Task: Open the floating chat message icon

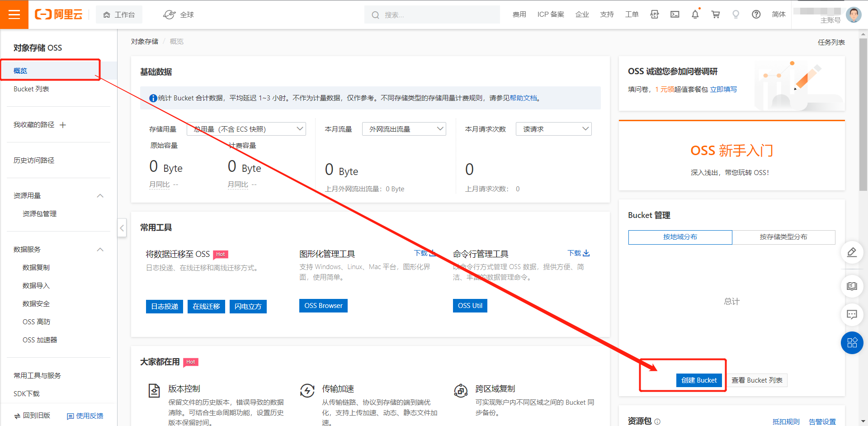Action: (852, 314)
